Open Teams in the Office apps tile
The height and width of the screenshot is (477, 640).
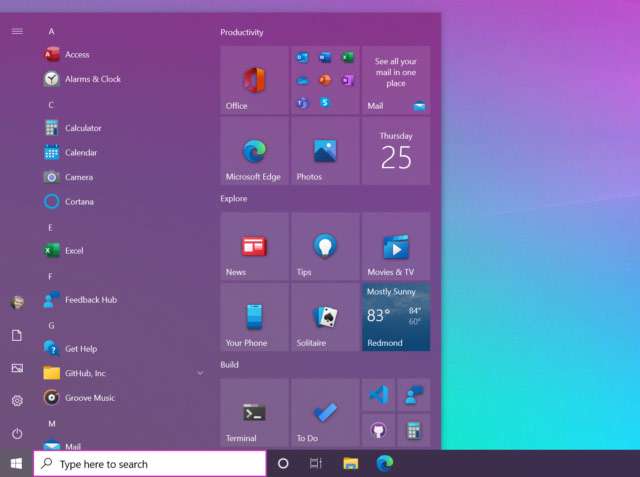(x=302, y=103)
